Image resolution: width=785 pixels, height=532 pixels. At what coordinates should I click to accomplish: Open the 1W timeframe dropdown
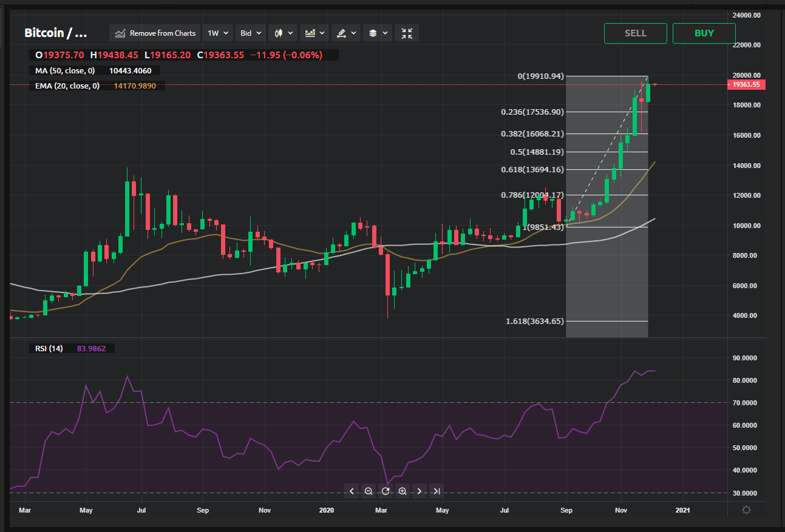click(x=217, y=33)
